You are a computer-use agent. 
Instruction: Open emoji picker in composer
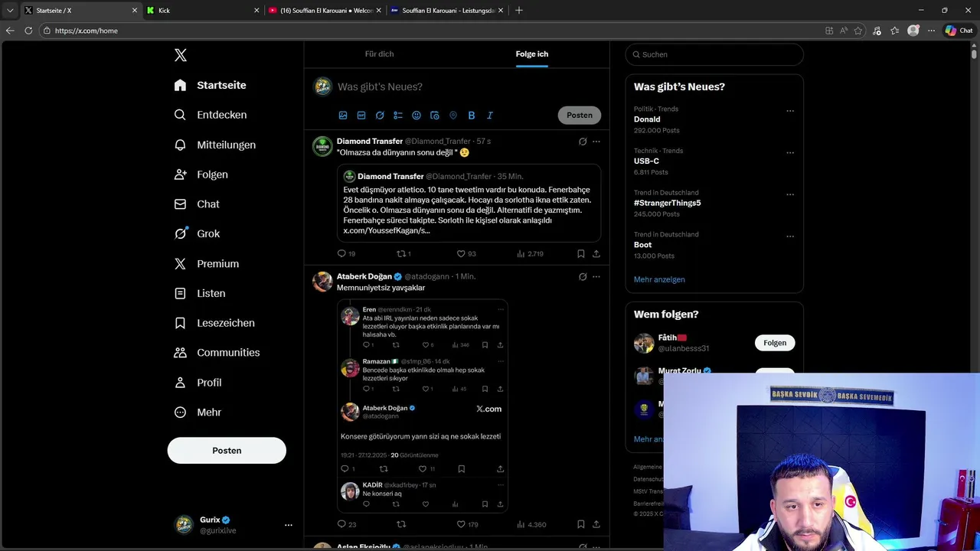point(416,116)
